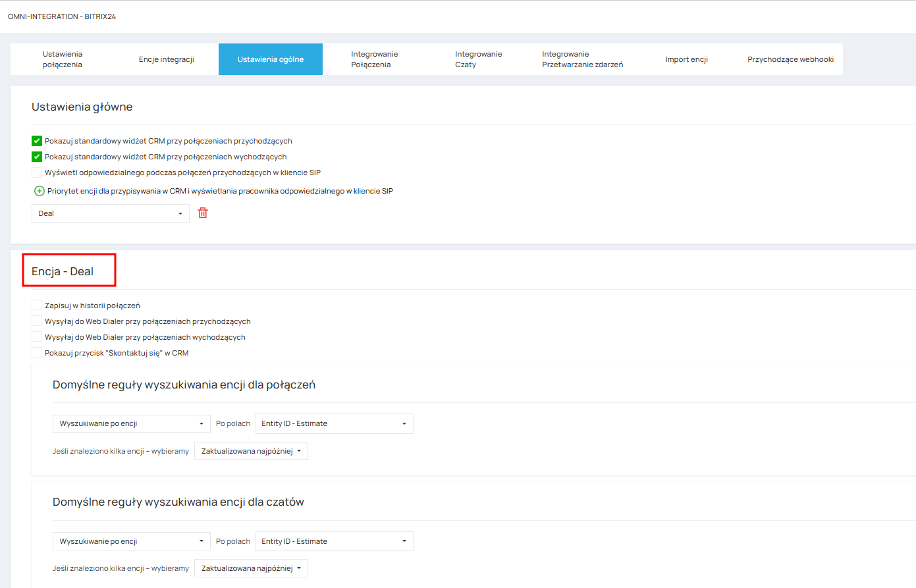Open Entity ID - Estimate dropdown for czatów
This screenshot has width=916, height=588.
(x=335, y=541)
